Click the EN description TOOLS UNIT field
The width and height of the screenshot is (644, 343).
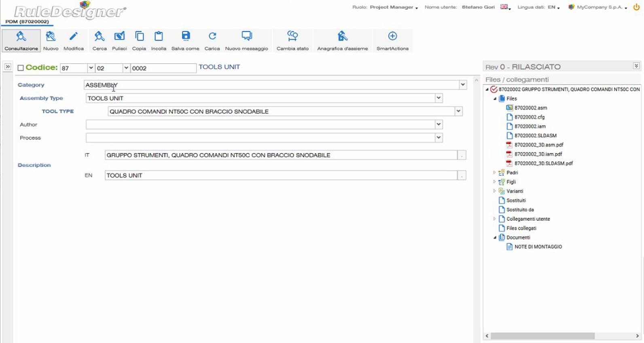281,175
